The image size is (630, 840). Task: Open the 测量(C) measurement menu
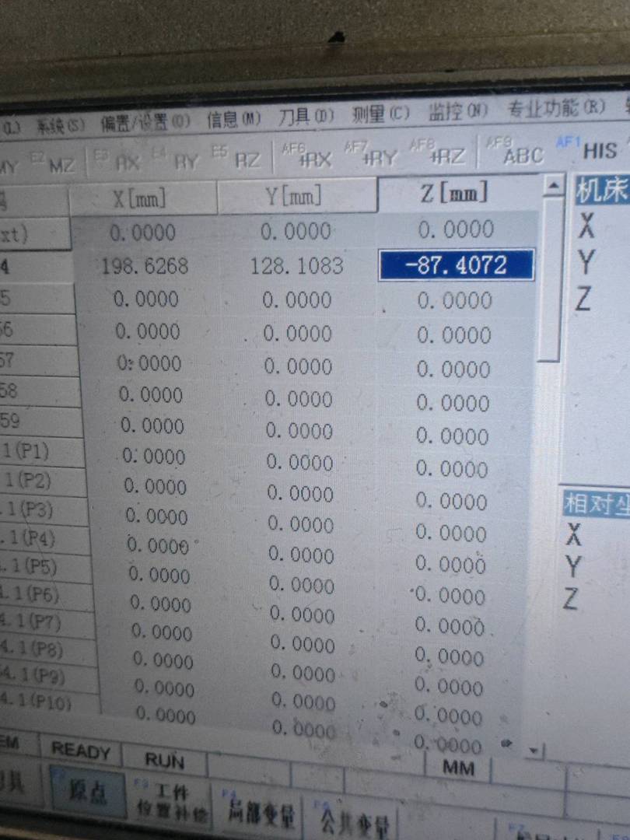pos(380,113)
